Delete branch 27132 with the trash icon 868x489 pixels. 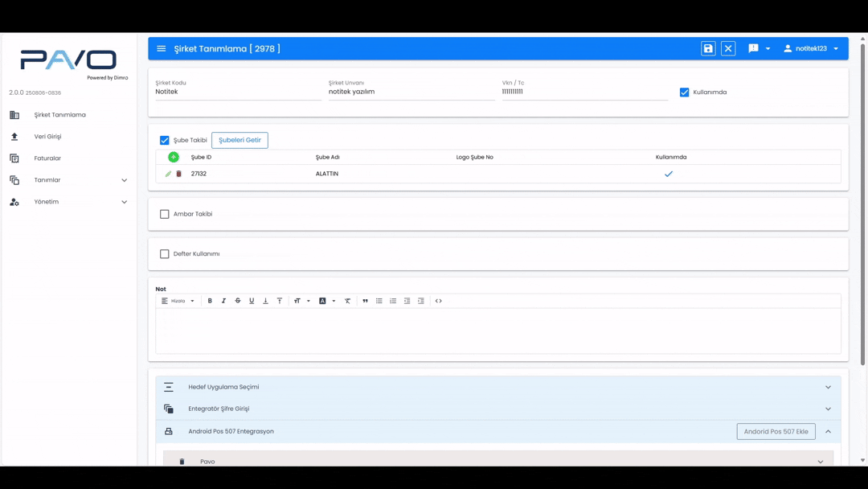[x=179, y=174]
